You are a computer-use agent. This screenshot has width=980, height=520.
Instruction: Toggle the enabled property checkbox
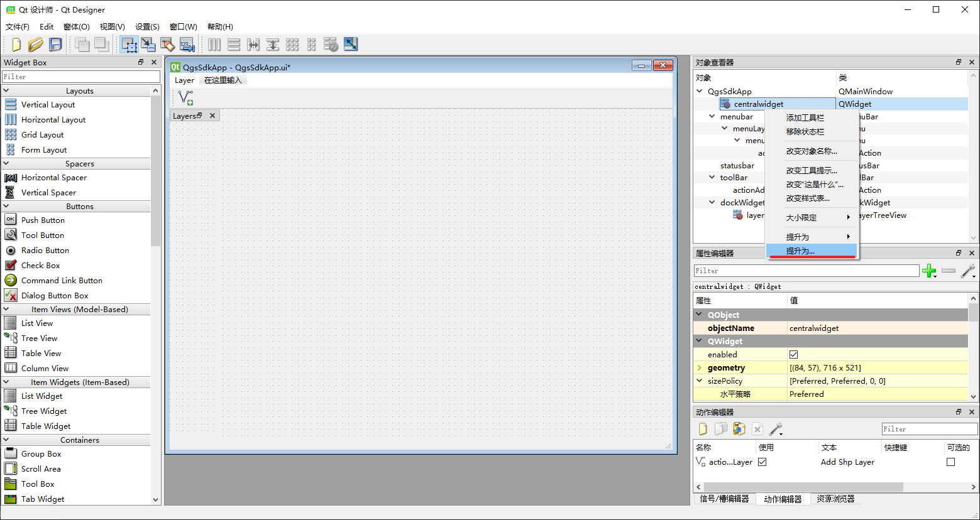[793, 355]
